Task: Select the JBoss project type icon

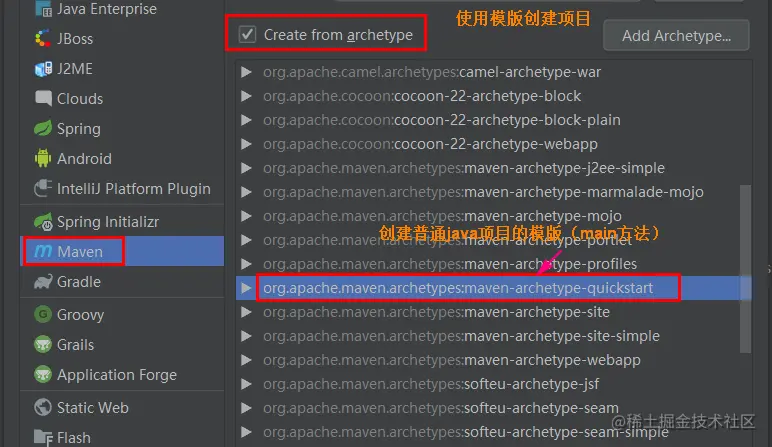Action: tap(43, 38)
